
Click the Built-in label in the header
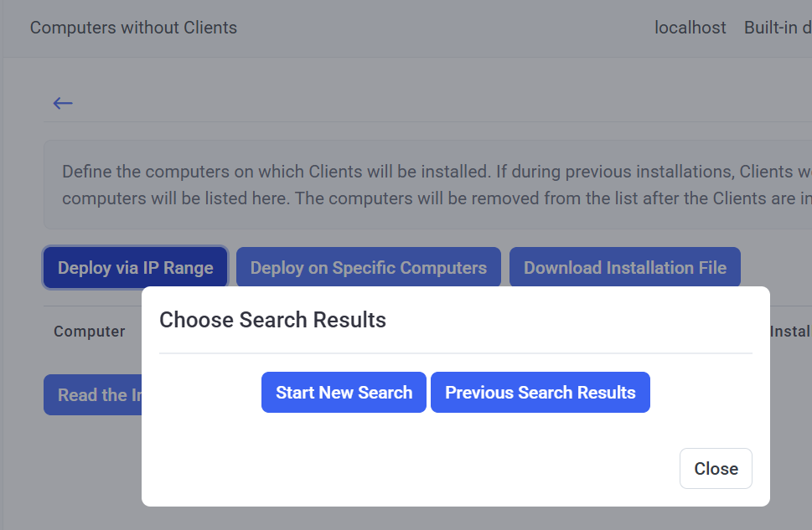point(777,28)
